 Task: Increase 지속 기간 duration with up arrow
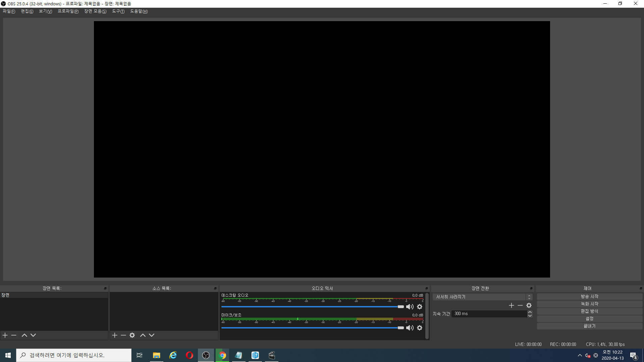tap(530, 312)
